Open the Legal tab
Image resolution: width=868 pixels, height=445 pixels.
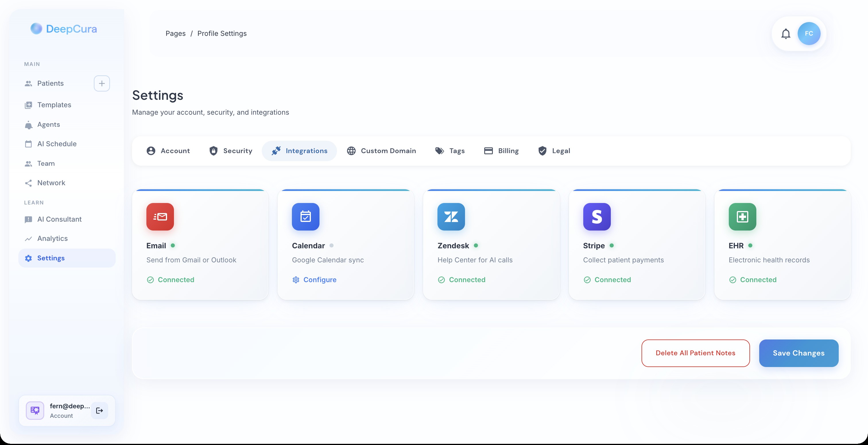554,151
